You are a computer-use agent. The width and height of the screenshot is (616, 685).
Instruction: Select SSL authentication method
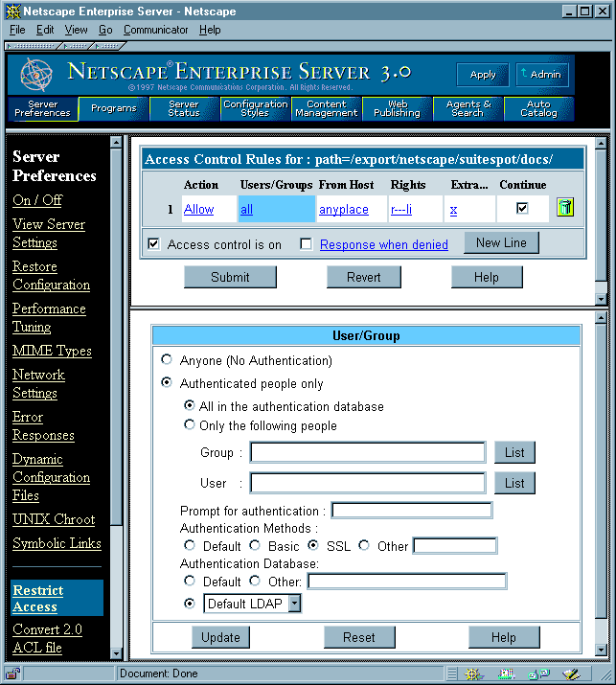pyautogui.click(x=313, y=545)
